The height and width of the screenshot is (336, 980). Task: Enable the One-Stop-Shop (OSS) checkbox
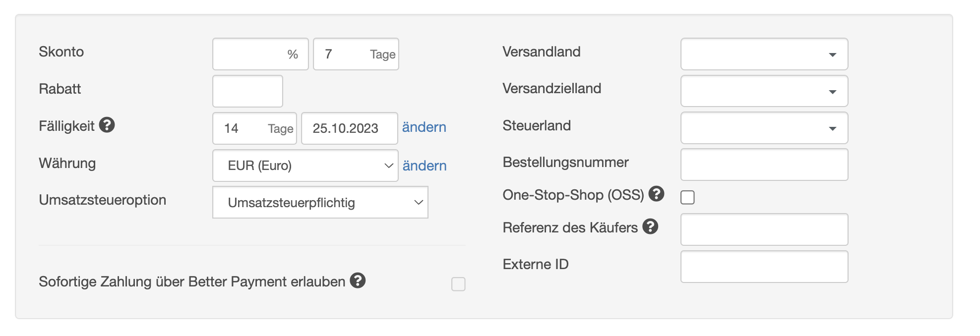coord(687,197)
